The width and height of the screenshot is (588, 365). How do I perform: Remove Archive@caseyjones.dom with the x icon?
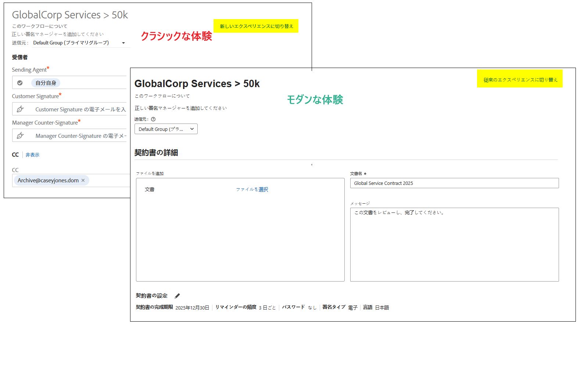tap(83, 180)
